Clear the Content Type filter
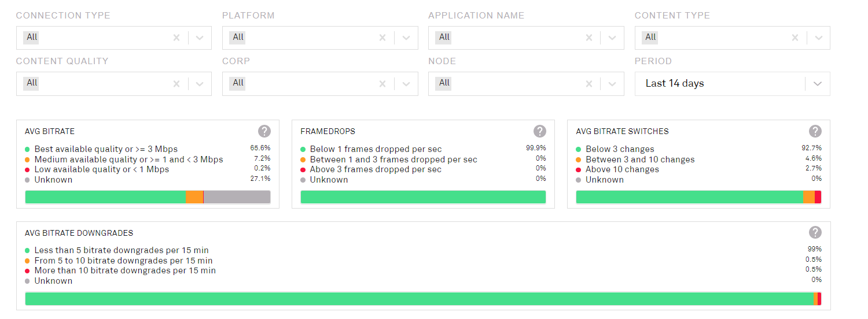The height and width of the screenshot is (319, 868). point(795,38)
